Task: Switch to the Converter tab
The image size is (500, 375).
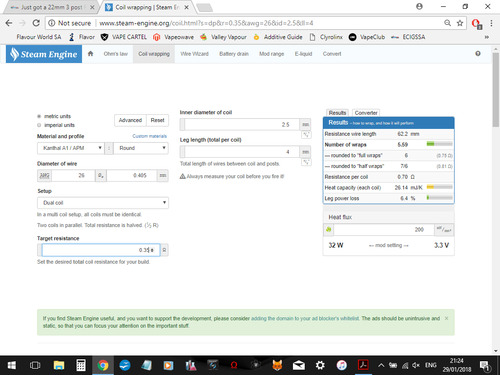Action: pyautogui.click(x=366, y=113)
